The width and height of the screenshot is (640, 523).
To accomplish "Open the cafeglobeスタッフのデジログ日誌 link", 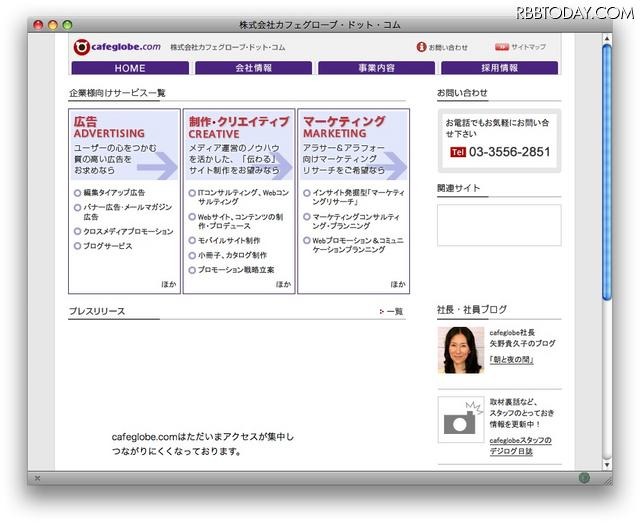I will 520,446.
